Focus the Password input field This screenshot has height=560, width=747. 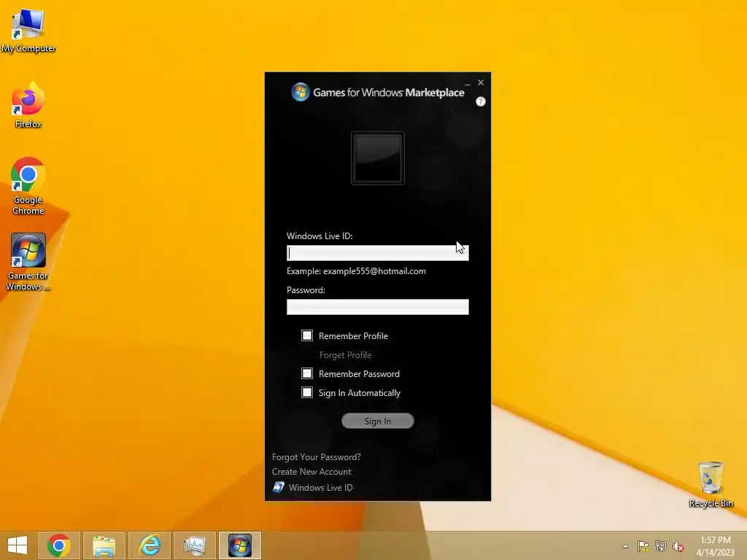coord(378,307)
